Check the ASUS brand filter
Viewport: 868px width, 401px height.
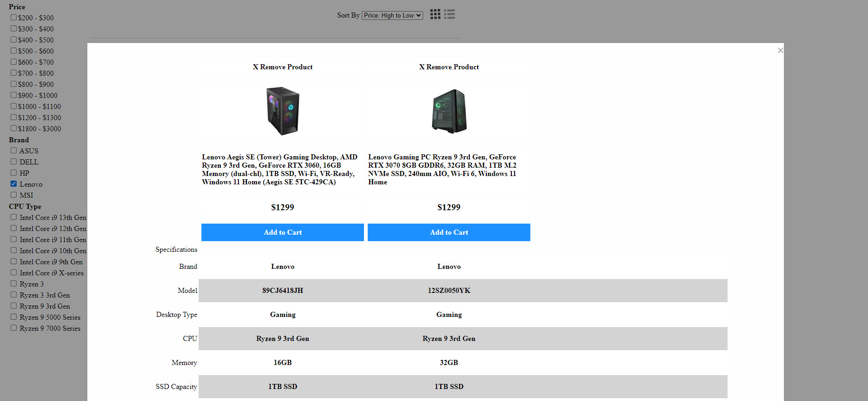[14, 151]
